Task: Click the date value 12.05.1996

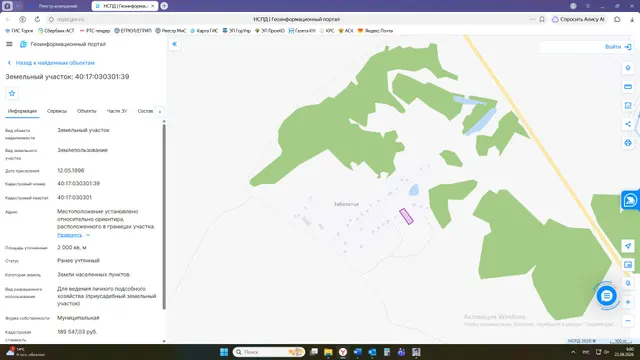Action: pos(71,171)
